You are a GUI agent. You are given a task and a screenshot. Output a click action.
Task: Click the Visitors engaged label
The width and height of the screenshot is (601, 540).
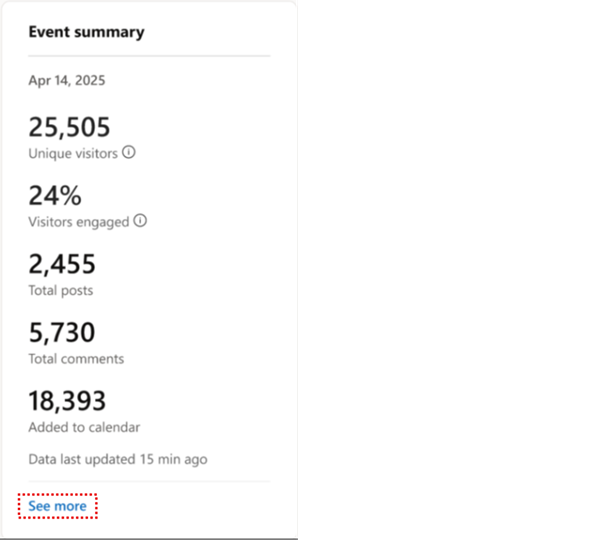[x=79, y=222]
